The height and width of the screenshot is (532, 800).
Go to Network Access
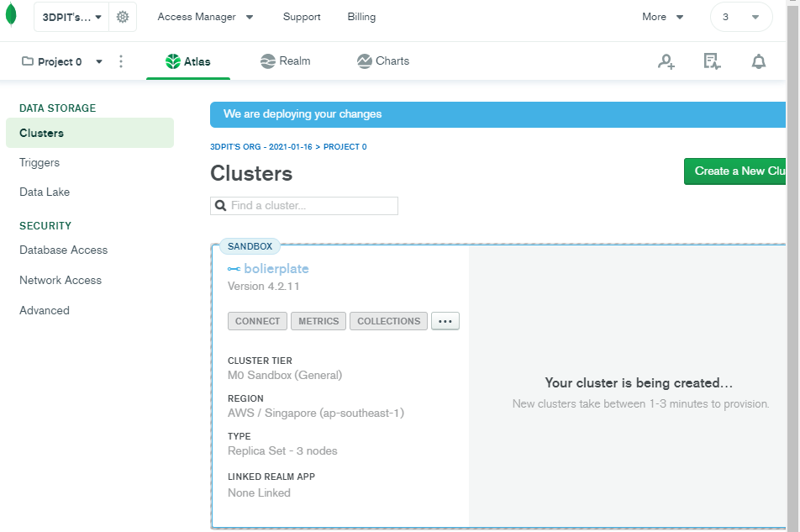pos(61,280)
